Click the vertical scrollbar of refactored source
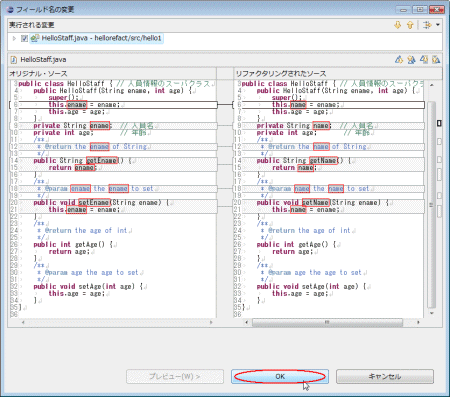This screenshot has height=397, width=450. 431,204
